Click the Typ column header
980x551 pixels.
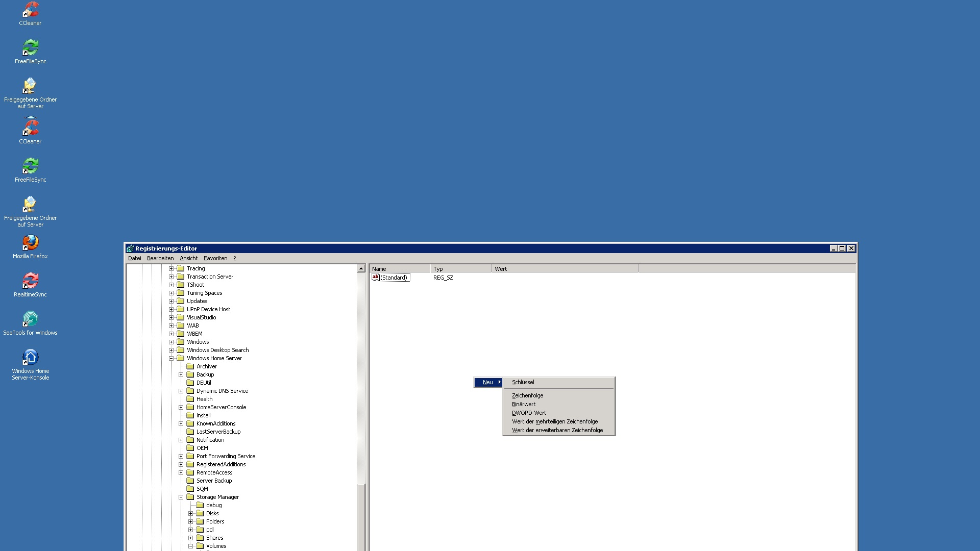tap(460, 268)
